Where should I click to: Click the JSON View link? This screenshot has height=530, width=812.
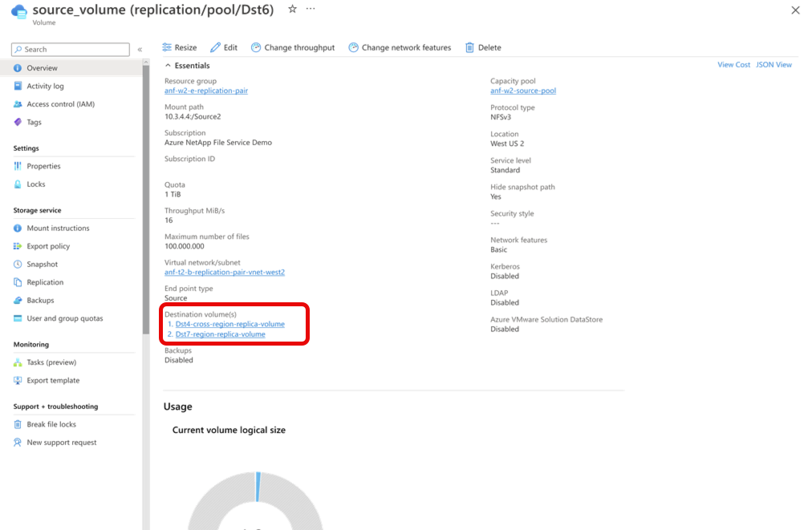(773, 65)
